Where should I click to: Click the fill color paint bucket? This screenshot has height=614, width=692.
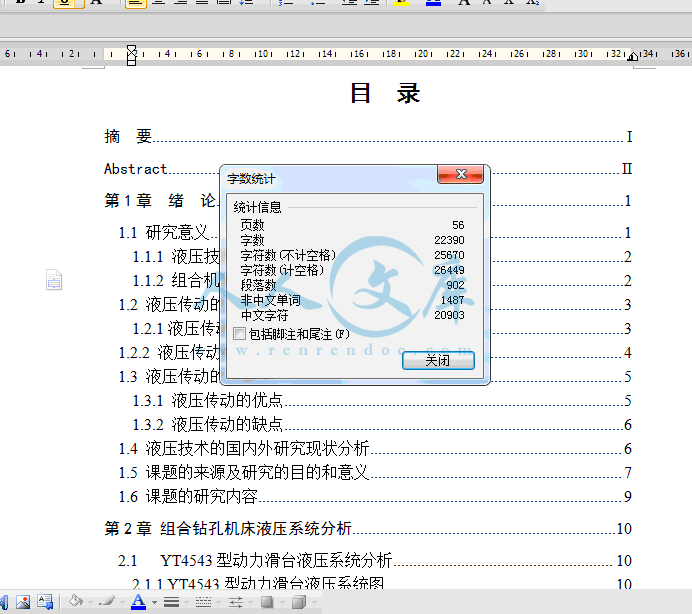76,601
